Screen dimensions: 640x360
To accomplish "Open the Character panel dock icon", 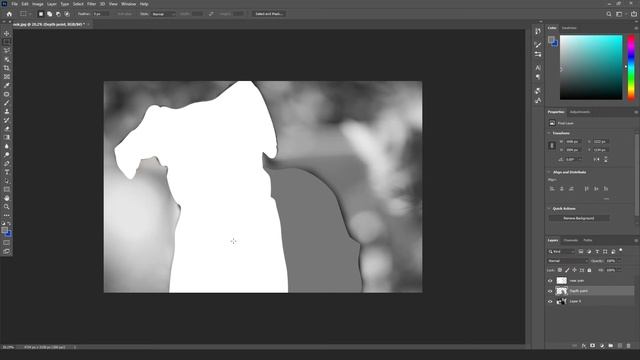I will (538, 68).
